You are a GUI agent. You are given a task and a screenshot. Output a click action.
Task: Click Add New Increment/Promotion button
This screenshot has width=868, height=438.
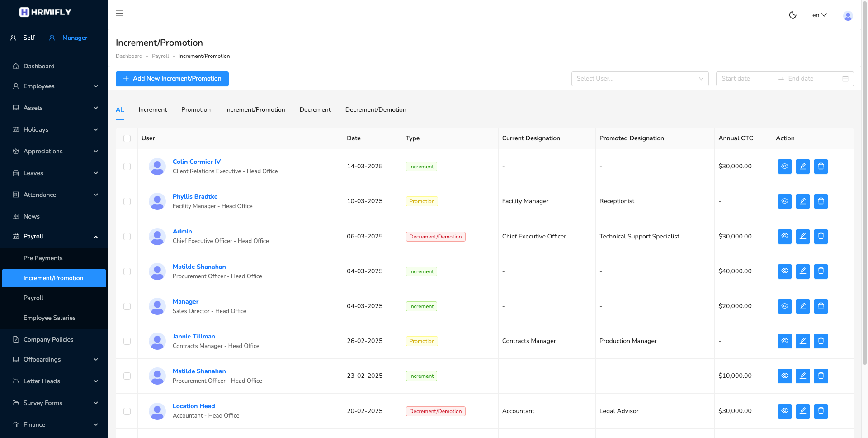(x=172, y=79)
